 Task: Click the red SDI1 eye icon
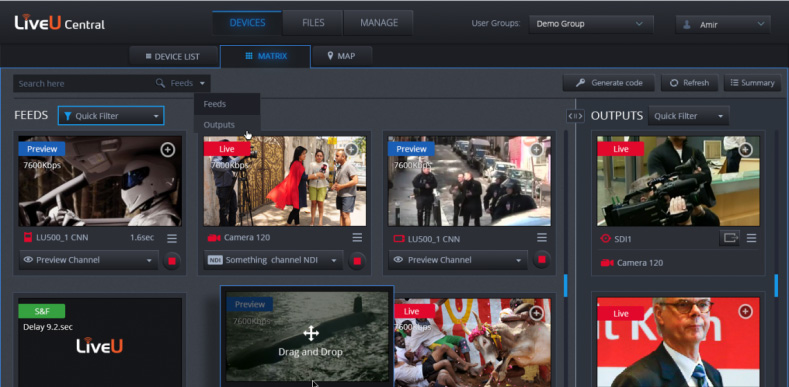click(606, 239)
